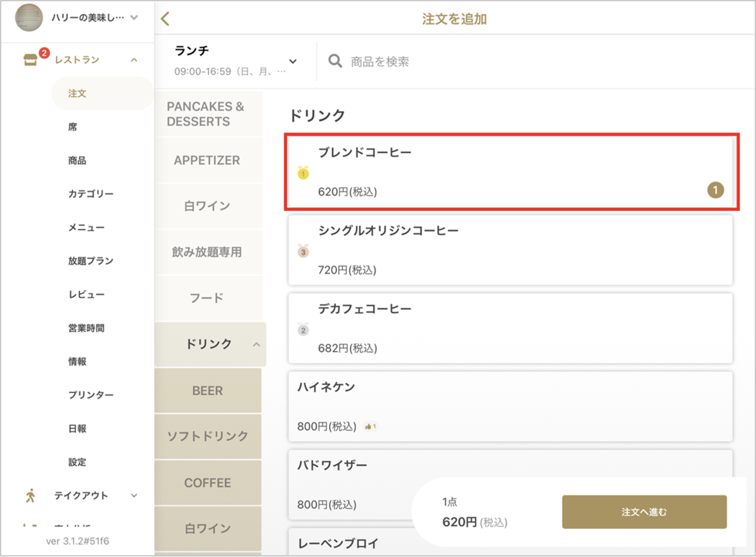Click the restaurant store icon in sidebar

tap(30, 60)
